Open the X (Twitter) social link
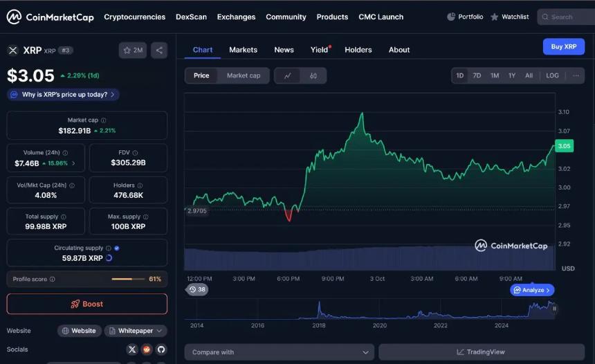The height and width of the screenshot is (364, 595). pos(132,349)
